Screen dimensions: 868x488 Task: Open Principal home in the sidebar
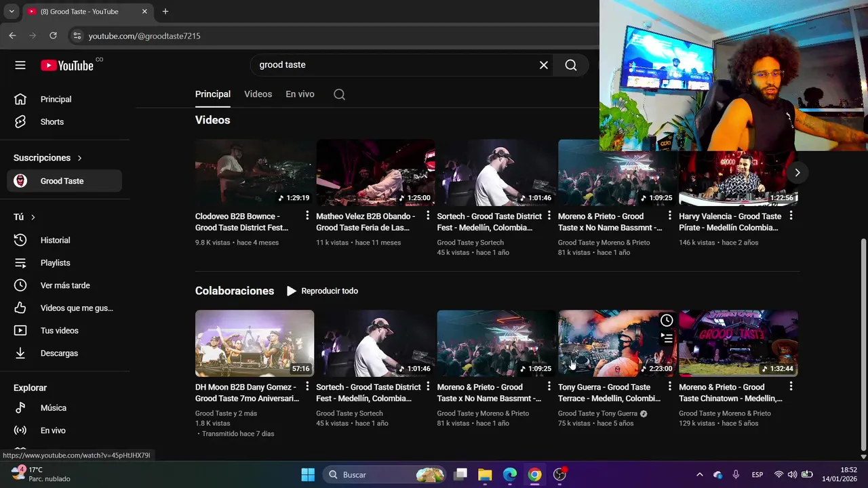(x=65, y=99)
